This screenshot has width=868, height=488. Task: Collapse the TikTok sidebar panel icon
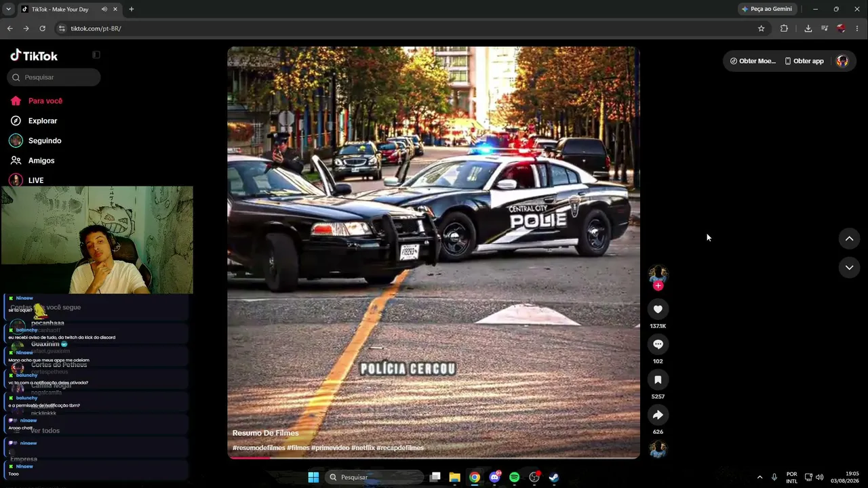coord(96,55)
